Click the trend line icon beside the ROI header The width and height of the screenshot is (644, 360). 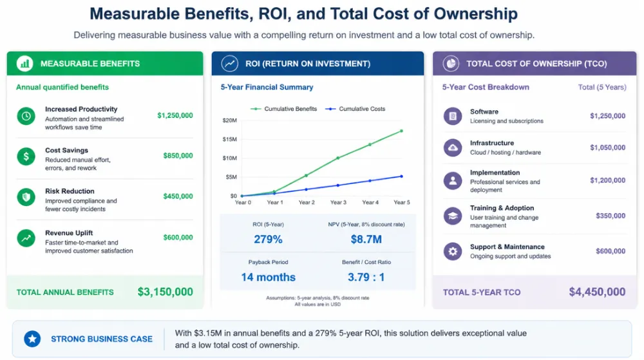click(x=230, y=64)
